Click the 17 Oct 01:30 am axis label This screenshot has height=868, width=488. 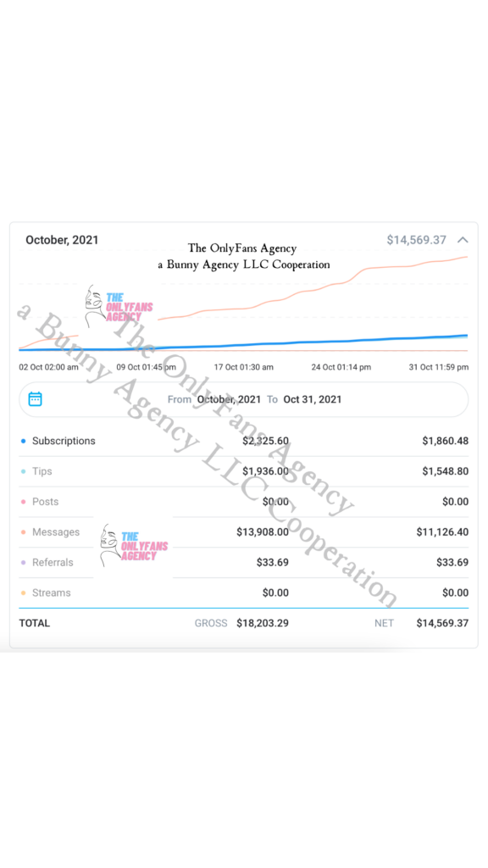[243, 367]
